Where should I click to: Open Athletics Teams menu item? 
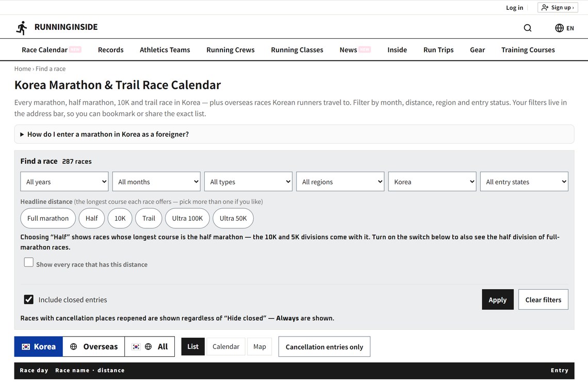pos(165,50)
